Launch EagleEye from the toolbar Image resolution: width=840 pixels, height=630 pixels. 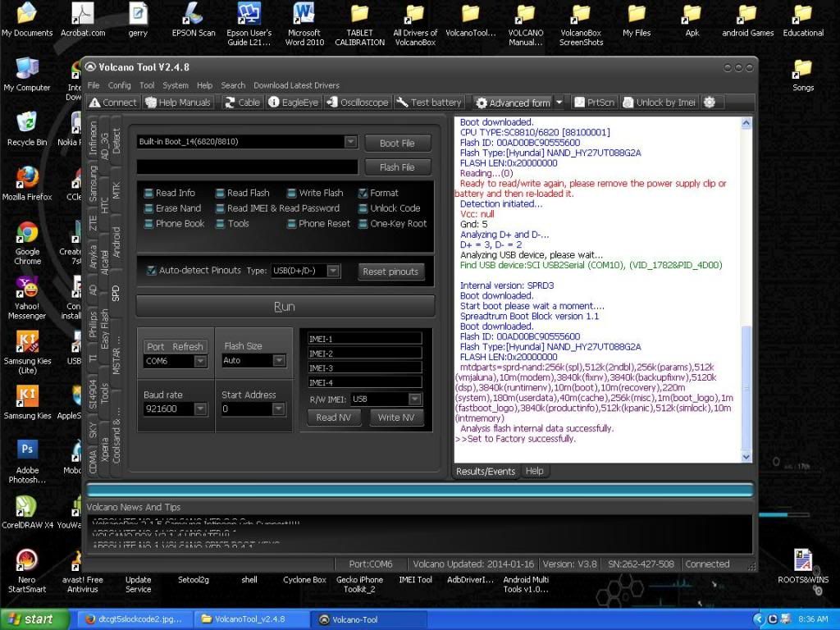pos(293,103)
